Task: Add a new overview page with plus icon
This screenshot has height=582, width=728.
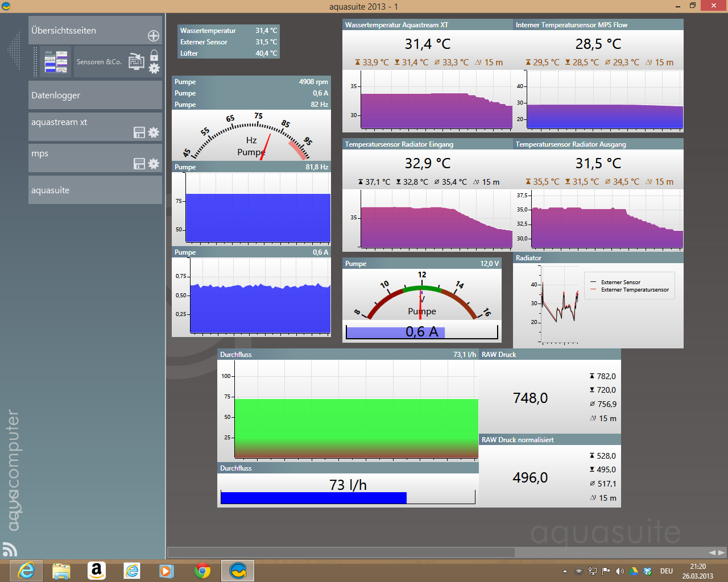Action: 154,36
